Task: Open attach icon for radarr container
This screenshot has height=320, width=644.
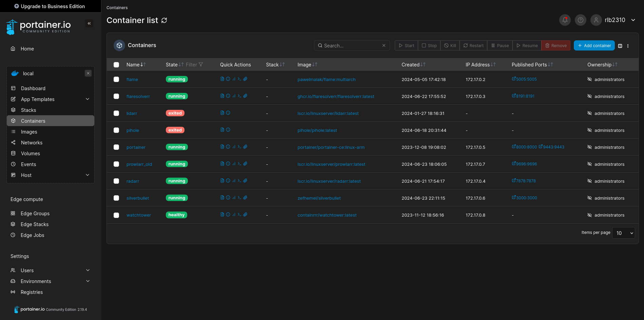Action: point(245,181)
